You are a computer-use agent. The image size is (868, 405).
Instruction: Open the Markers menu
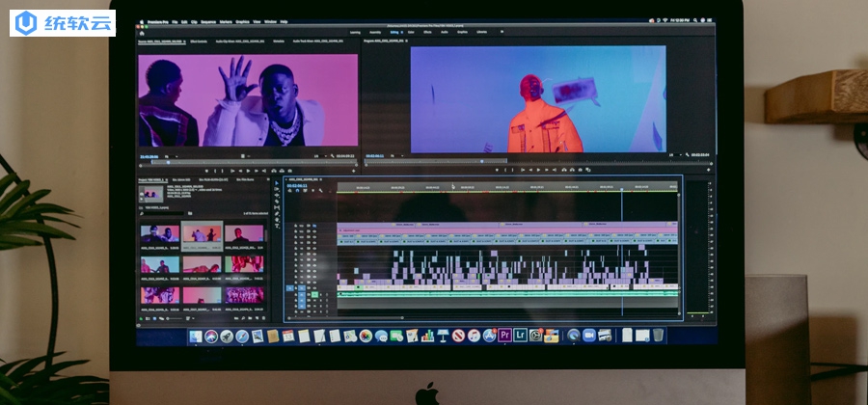tap(226, 21)
